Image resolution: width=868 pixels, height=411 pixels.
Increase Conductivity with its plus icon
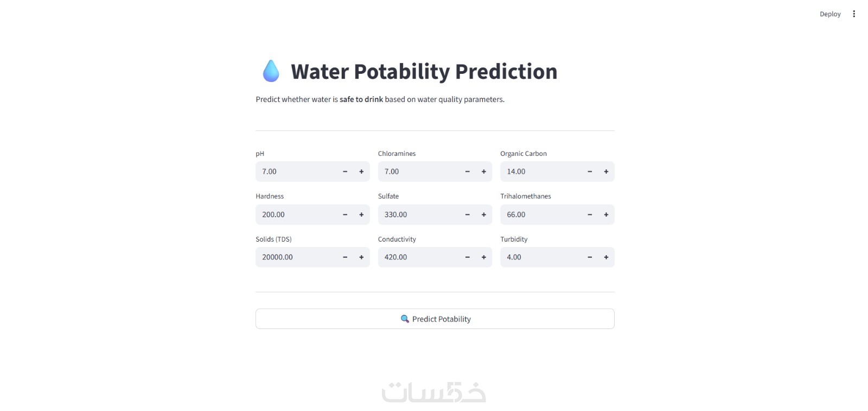(x=483, y=257)
